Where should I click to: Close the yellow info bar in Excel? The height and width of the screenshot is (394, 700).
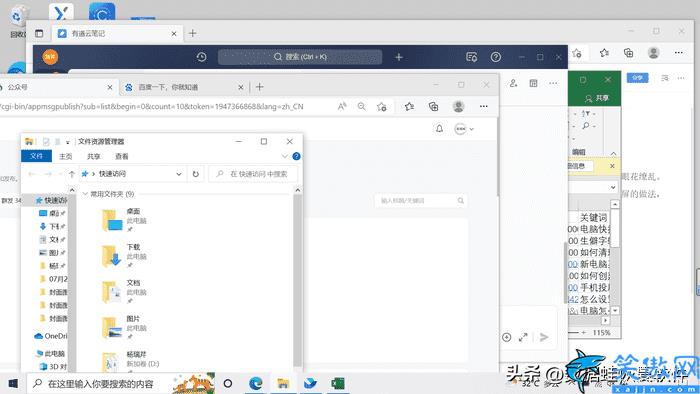(612, 166)
